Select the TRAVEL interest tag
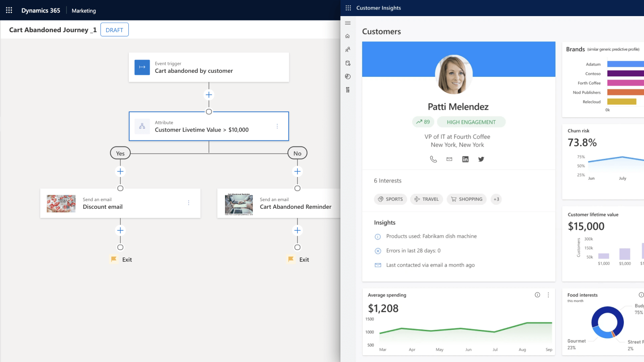The image size is (644, 362). point(427,199)
